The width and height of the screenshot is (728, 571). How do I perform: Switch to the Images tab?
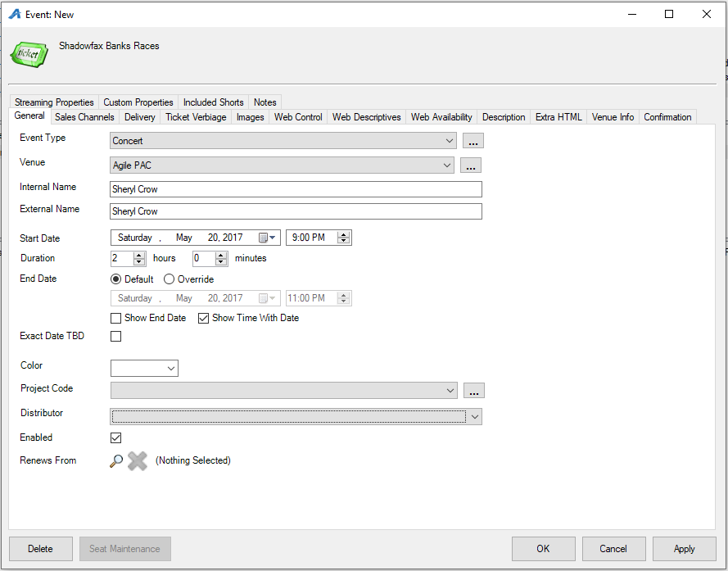click(251, 117)
